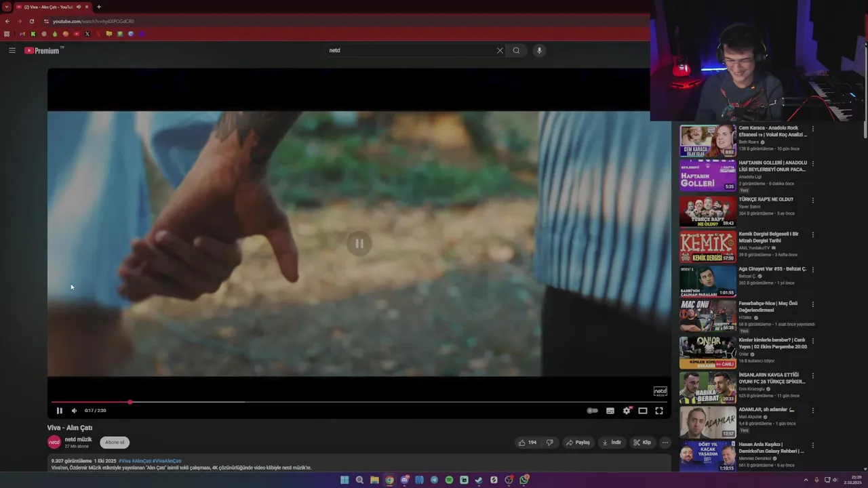Create a clip with Klip button
868x488 pixels.
[642, 443]
